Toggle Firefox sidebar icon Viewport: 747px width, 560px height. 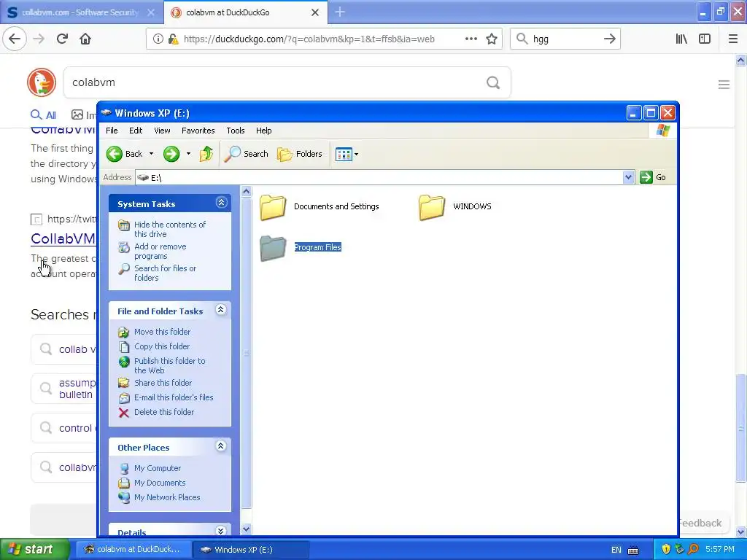pos(705,39)
